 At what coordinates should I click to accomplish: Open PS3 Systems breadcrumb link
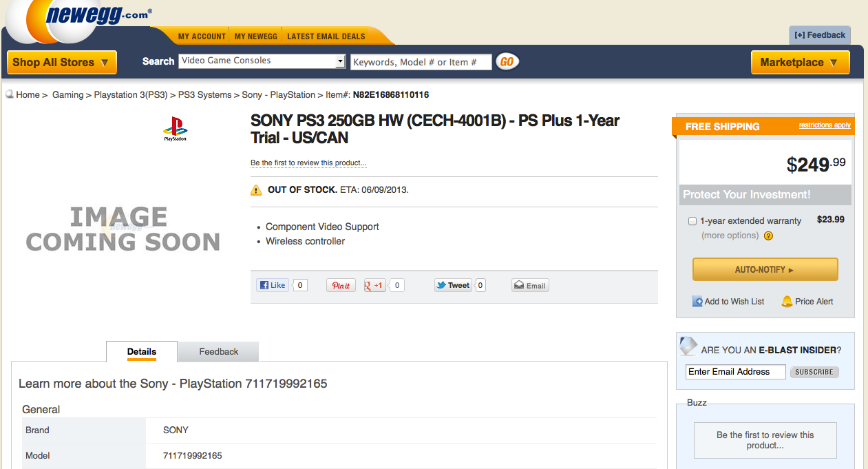(204, 95)
